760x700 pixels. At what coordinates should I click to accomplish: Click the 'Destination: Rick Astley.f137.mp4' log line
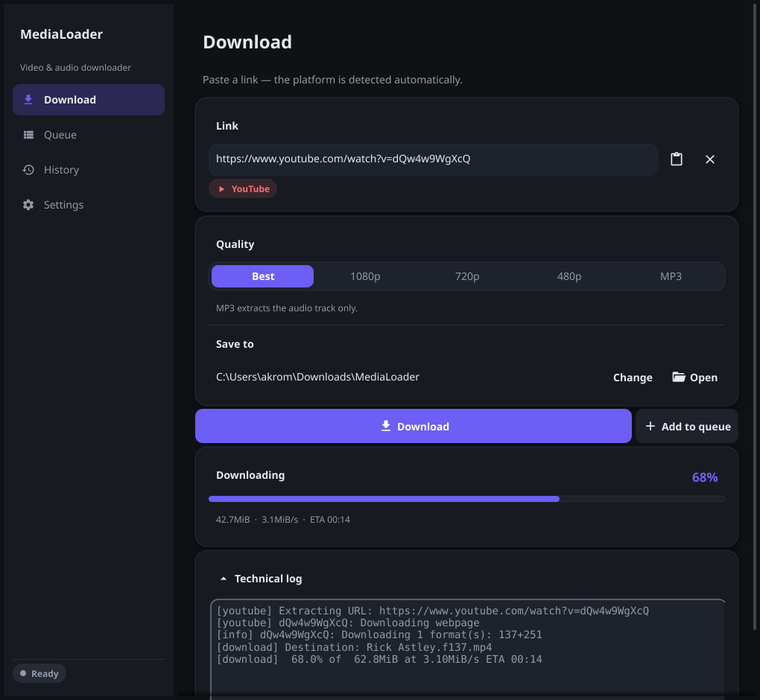[x=355, y=647]
